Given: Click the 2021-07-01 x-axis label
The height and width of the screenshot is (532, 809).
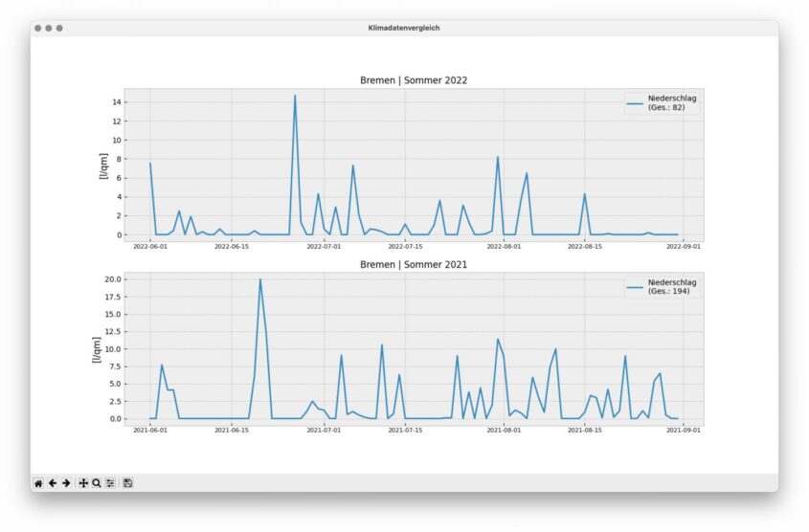Looking at the screenshot, I should (x=324, y=430).
